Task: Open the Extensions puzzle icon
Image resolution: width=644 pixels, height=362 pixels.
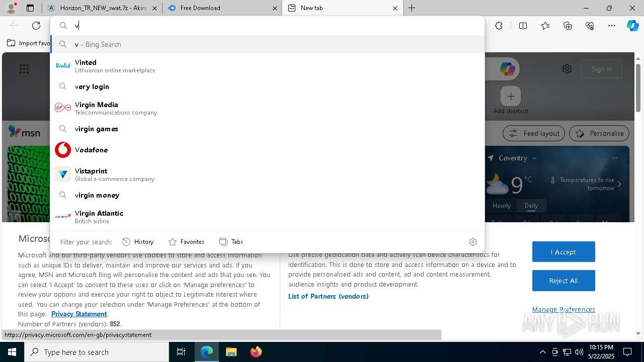Action: [x=499, y=26]
